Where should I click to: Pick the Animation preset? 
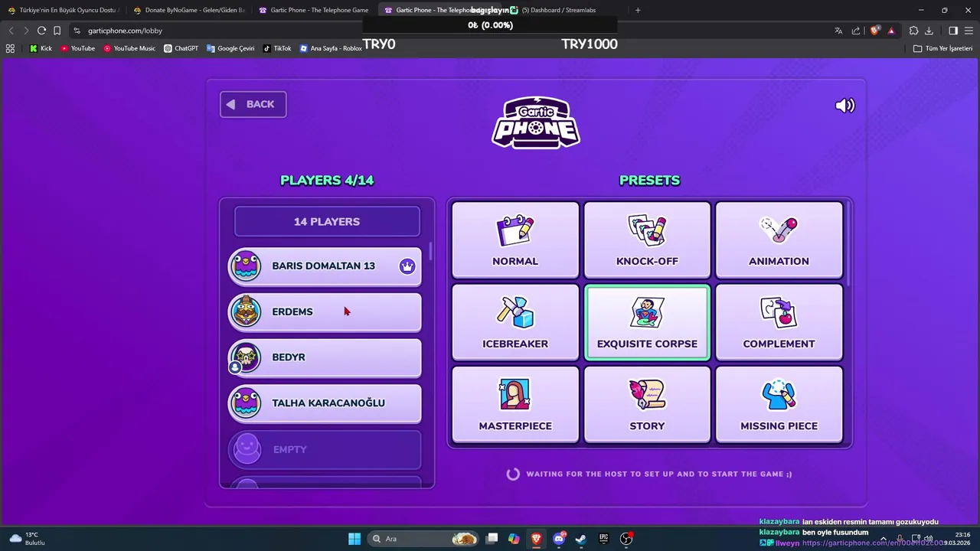click(779, 240)
